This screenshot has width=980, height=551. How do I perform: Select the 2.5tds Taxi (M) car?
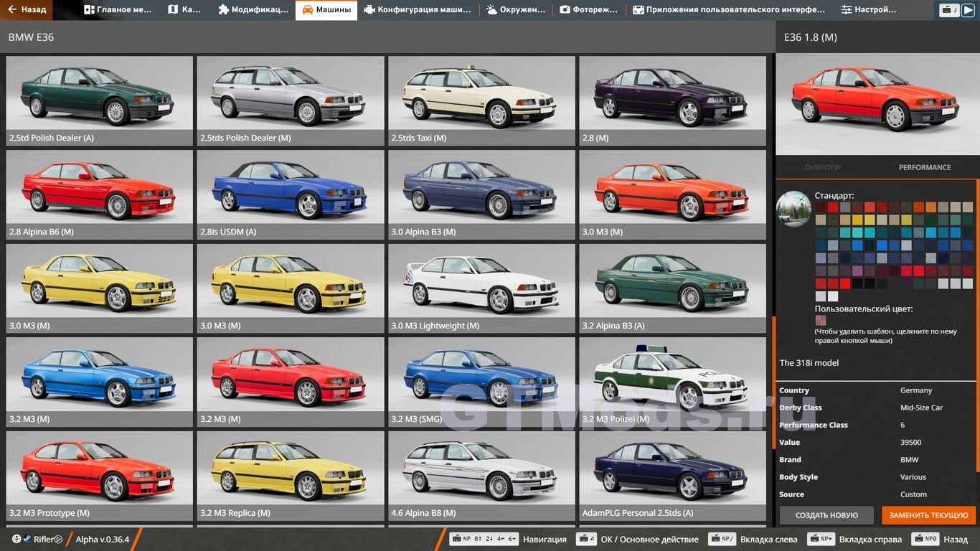(x=481, y=100)
